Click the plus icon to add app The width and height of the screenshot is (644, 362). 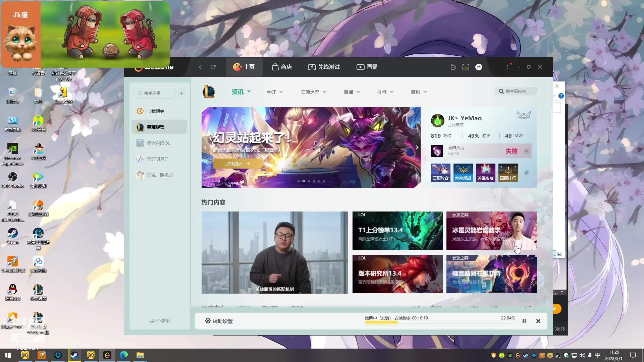(182, 93)
